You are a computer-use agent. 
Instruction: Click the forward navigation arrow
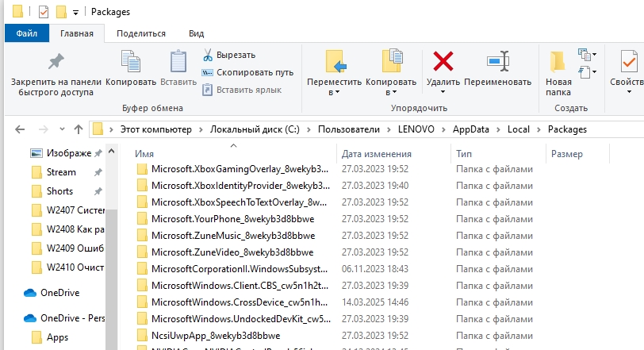(x=43, y=129)
